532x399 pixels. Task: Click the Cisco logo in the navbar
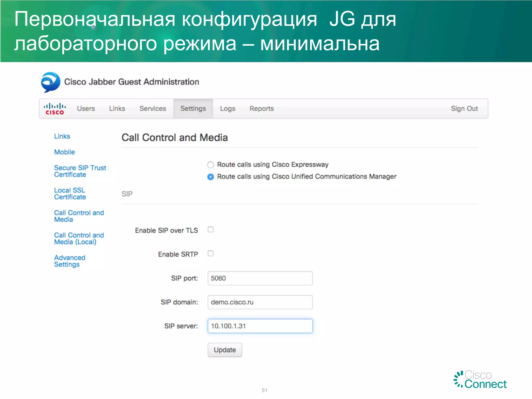tap(55, 109)
